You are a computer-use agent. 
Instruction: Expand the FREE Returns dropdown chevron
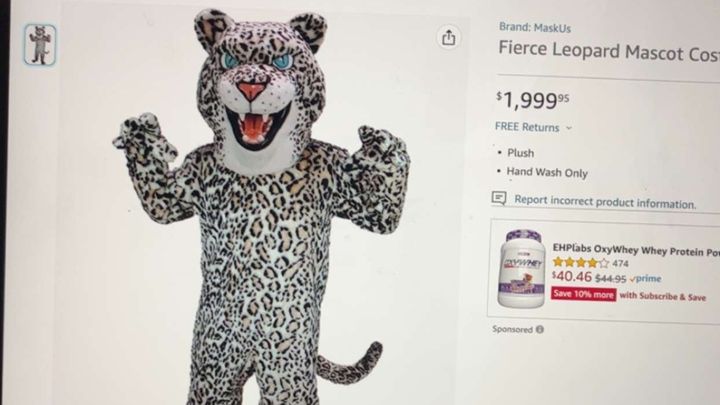569,128
